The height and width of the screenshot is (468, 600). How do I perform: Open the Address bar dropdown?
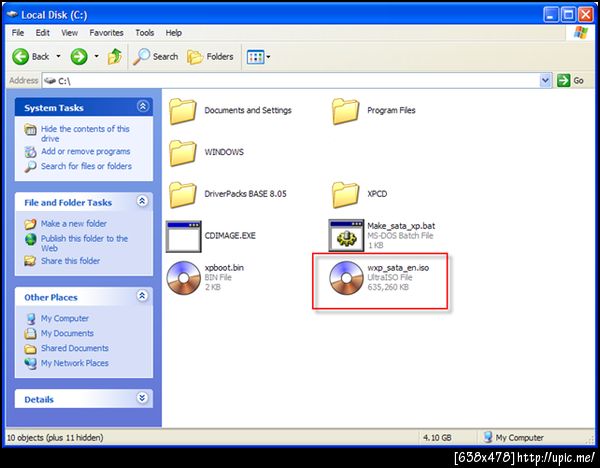tap(545, 80)
